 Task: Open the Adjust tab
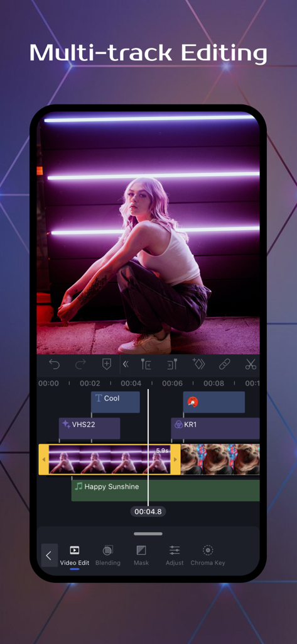click(175, 556)
